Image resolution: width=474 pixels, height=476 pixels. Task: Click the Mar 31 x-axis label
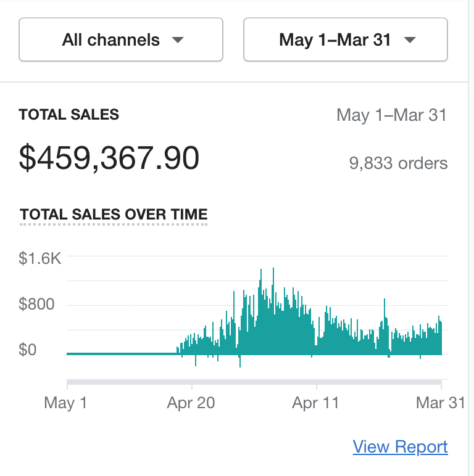[x=440, y=403]
